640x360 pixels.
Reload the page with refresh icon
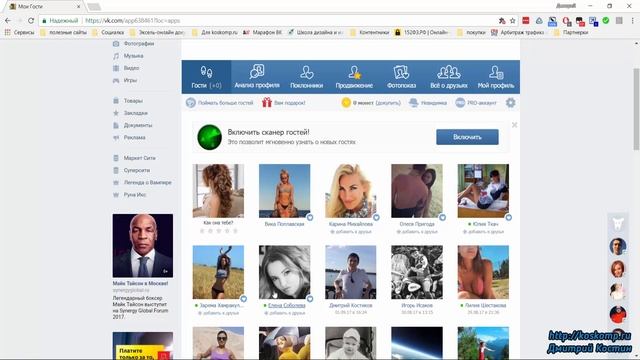pyautogui.click(x=31, y=20)
